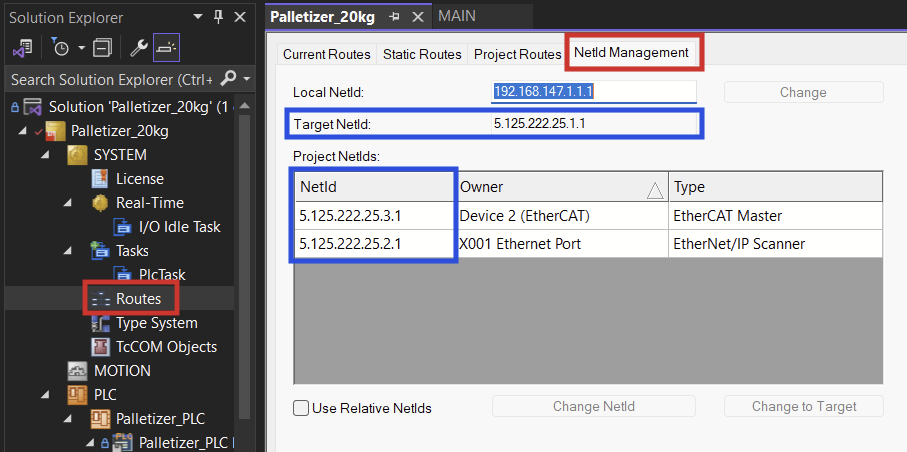Click the I/O Idle Task icon
The width and height of the screenshot is (907, 452).
[123, 227]
